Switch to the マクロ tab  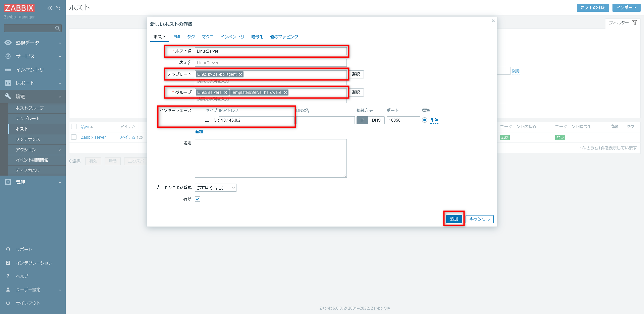point(208,37)
